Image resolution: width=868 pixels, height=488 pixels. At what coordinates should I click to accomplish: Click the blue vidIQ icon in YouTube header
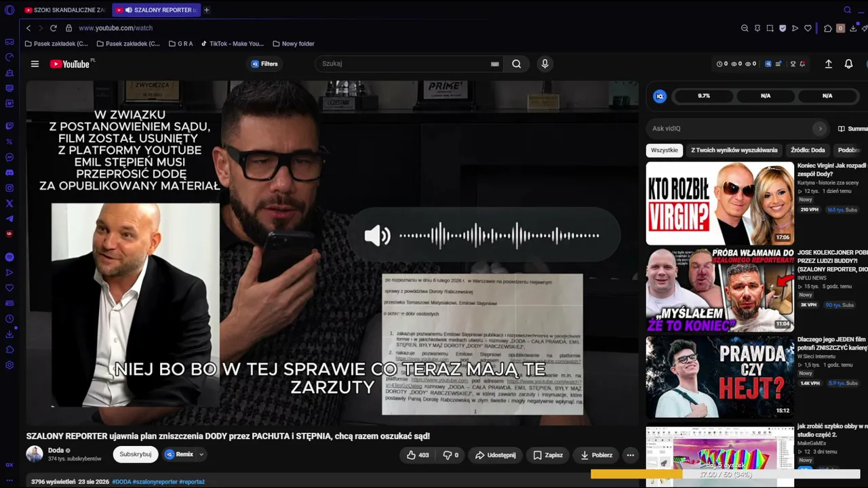point(768,64)
